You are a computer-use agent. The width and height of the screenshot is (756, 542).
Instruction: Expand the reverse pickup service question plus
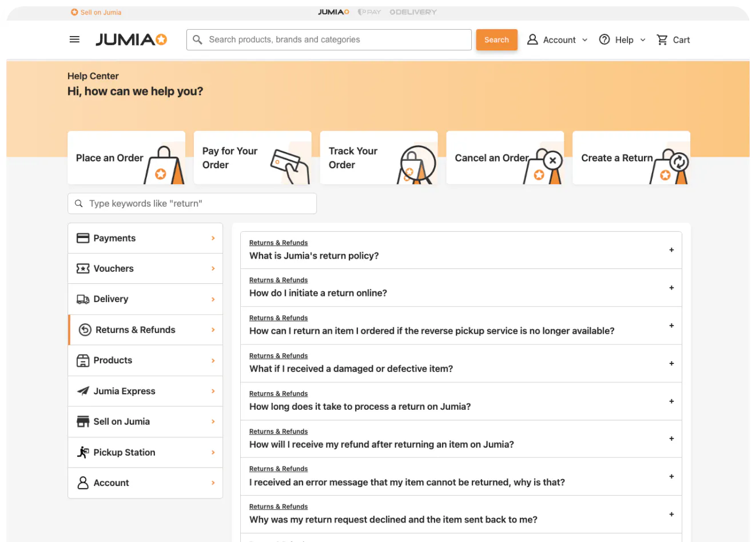671,326
